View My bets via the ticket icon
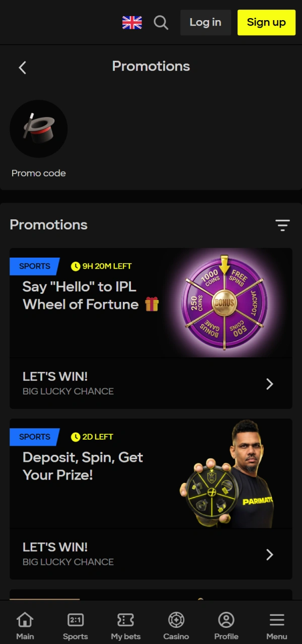302x644 pixels. pos(125,620)
